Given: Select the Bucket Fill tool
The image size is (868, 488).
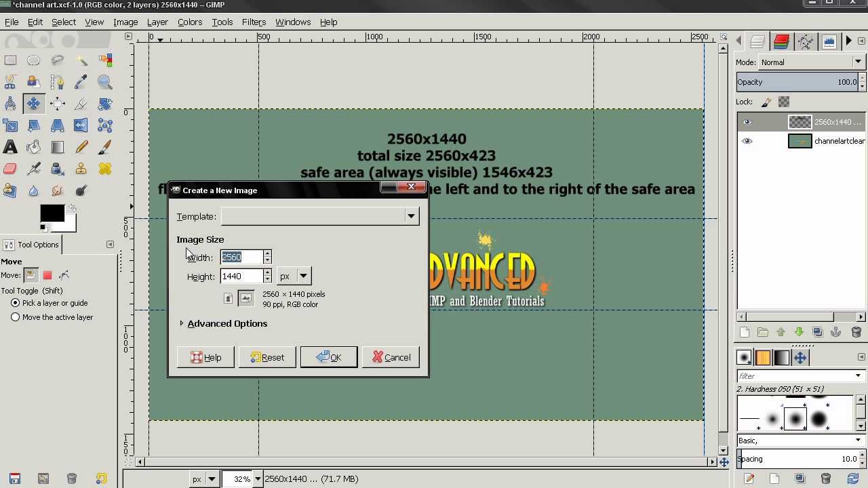Looking at the screenshot, I should click(33, 147).
